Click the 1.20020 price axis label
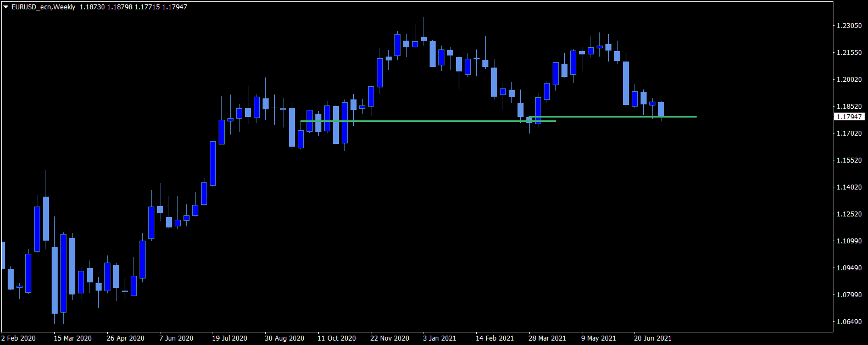This screenshot has width=868, height=345. (849, 80)
